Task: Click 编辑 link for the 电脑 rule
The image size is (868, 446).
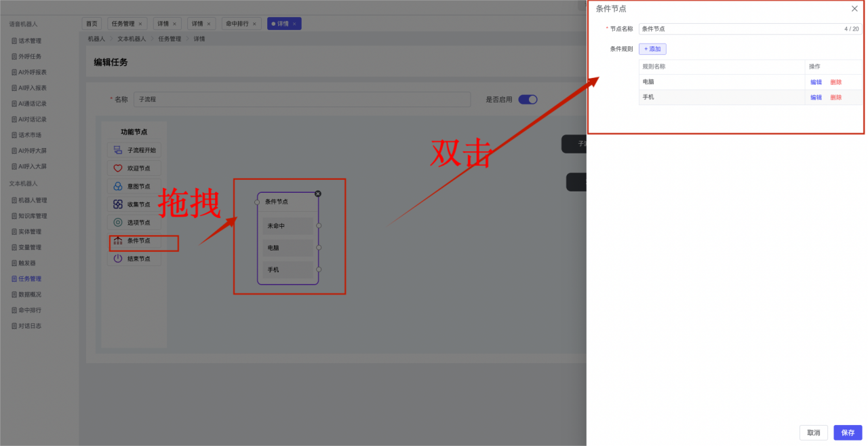Action: pyautogui.click(x=816, y=82)
